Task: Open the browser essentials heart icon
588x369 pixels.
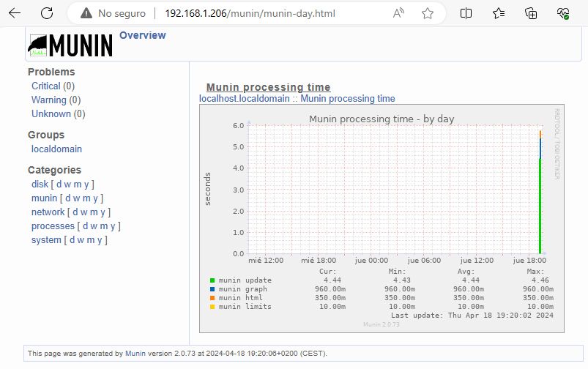Action: pyautogui.click(x=563, y=13)
